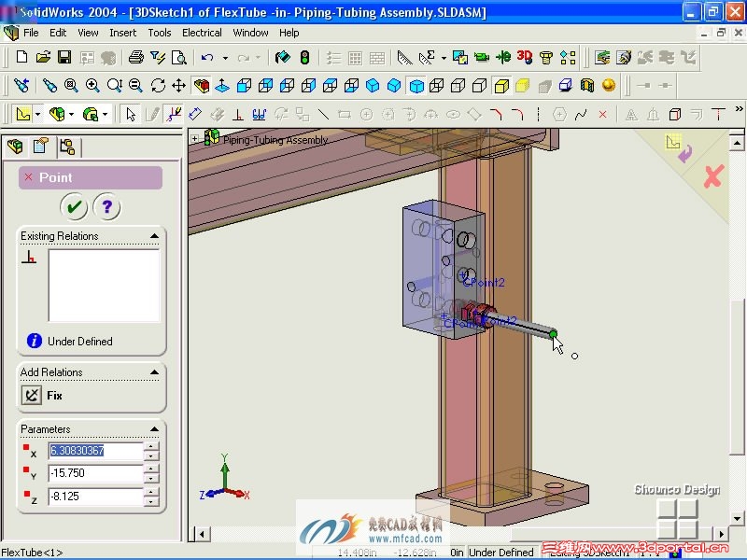Open the Tools menu
Screen dimensions: 747x560
click(x=159, y=33)
